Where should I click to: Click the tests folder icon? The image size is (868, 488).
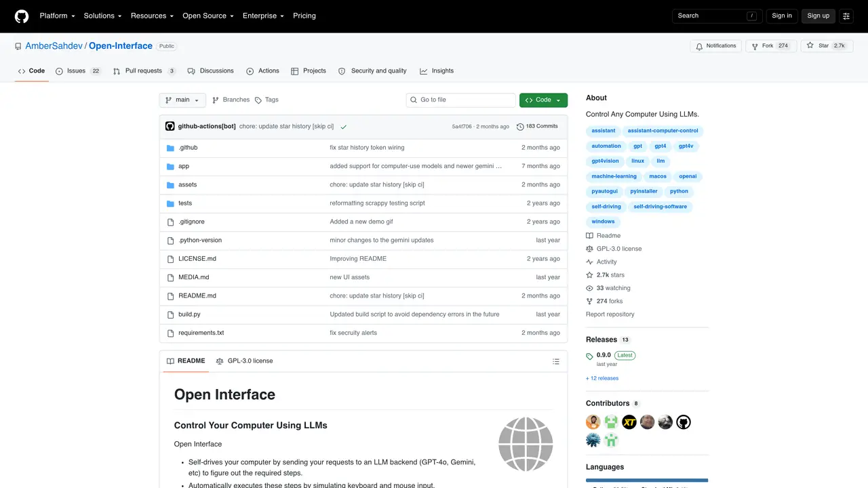click(171, 203)
